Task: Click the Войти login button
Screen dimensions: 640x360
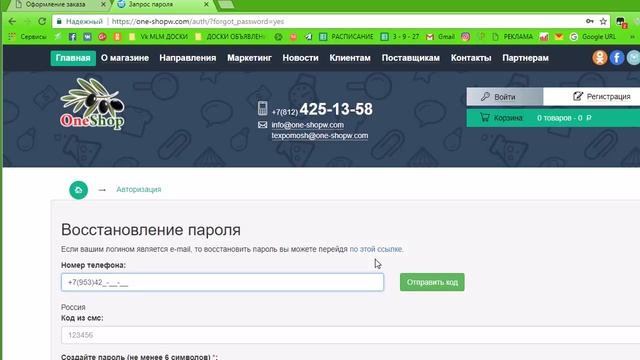Action: [x=505, y=96]
